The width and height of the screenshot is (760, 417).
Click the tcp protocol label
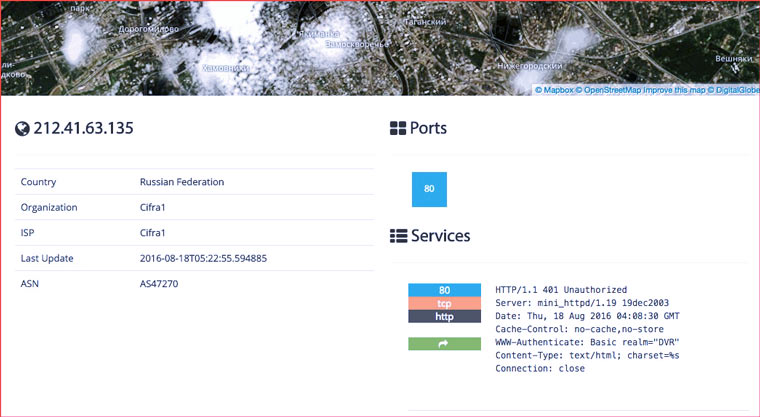click(444, 304)
